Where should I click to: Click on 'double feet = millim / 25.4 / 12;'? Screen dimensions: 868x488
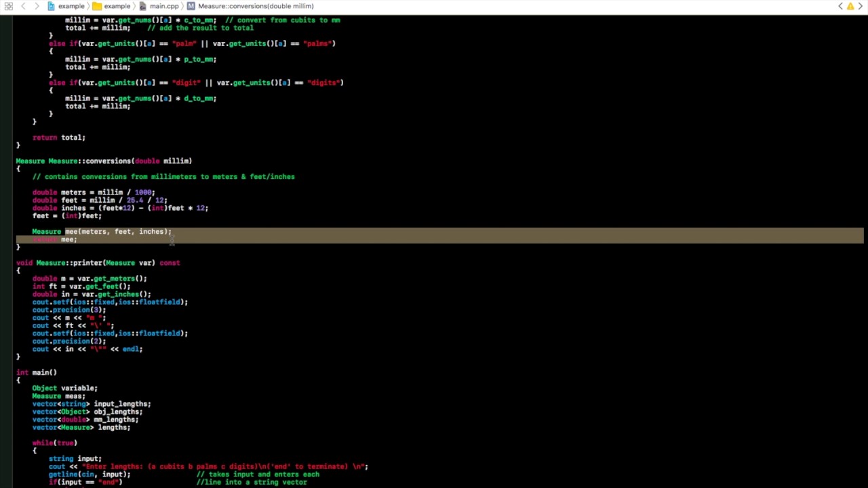pyautogui.click(x=100, y=201)
